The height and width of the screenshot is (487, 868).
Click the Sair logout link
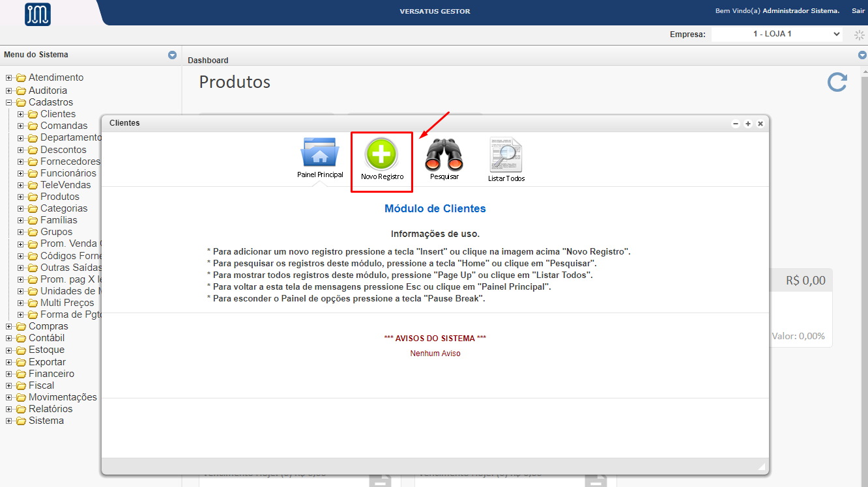pyautogui.click(x=858, y=11)
